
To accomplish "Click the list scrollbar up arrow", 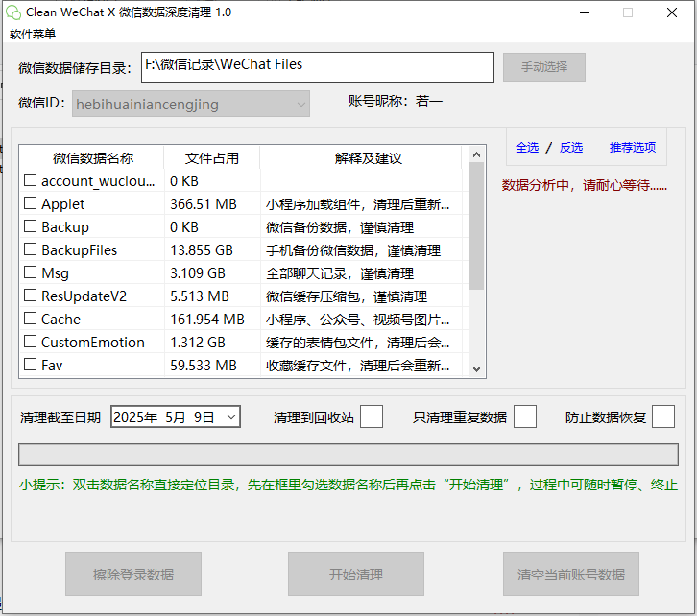I will pyautogui.click(x=476, y=154).
